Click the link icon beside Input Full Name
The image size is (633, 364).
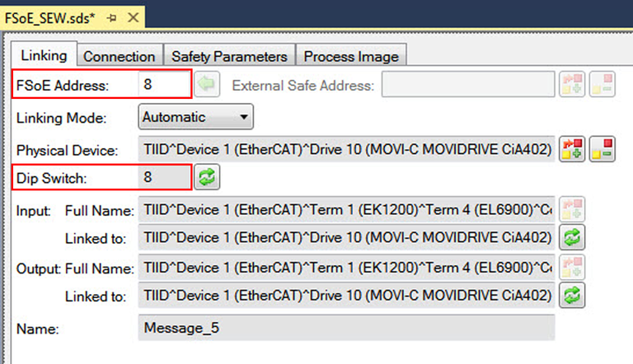point(573,210)
